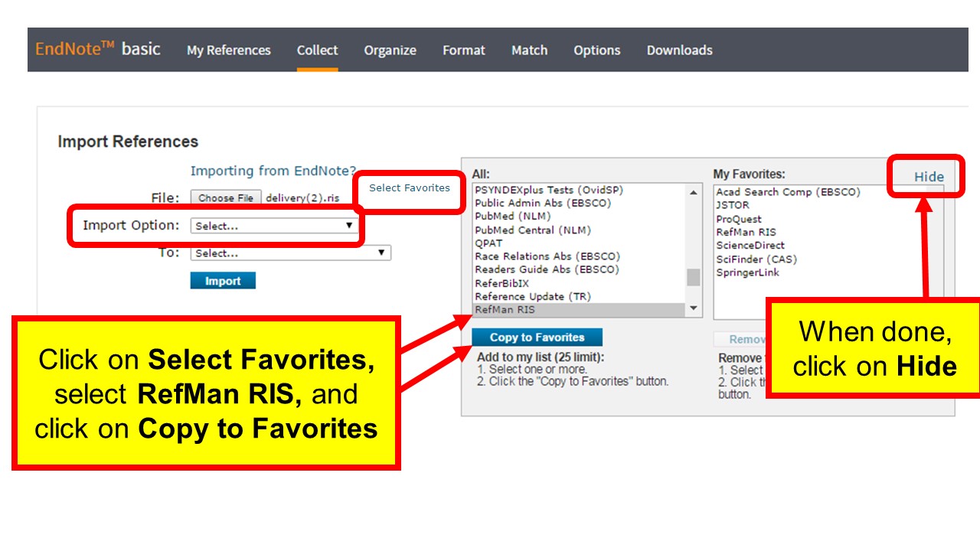Select RefMan RIS in My Favorites
Image resolution: width=980 pixels, height=551 pixels.
pyautogui.click(x=746, y=232)
